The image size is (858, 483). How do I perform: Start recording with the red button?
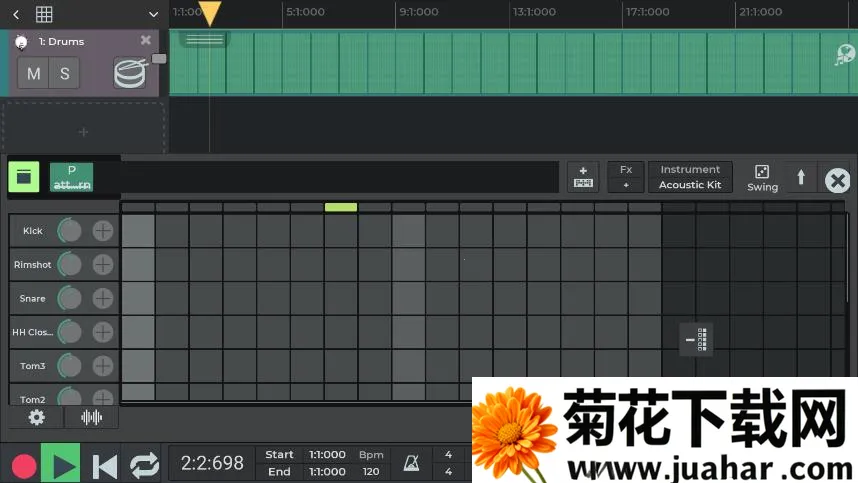click(24, 467)
